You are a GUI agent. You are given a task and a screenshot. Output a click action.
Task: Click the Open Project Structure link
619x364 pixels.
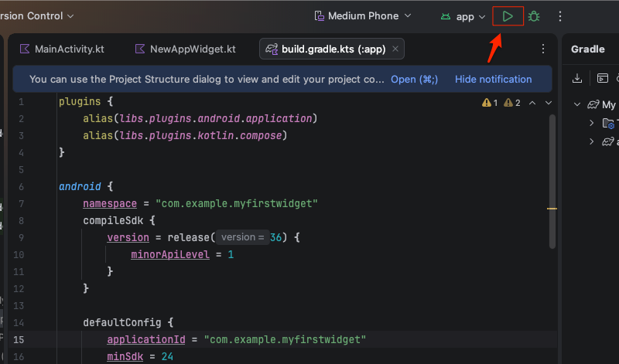(414, 80)
